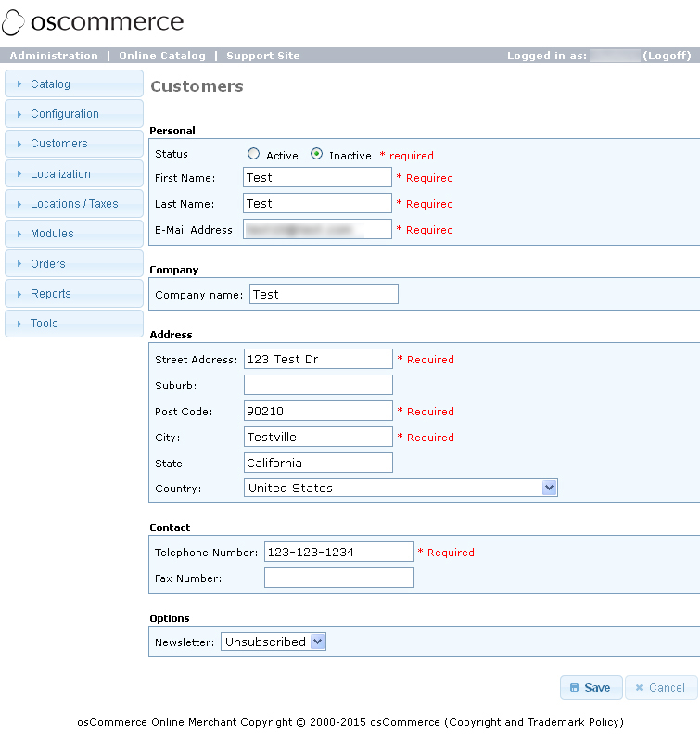This screenshot has height=737, width=700.
Task: Click the Telephone Number field
Action: coord(337,552)
